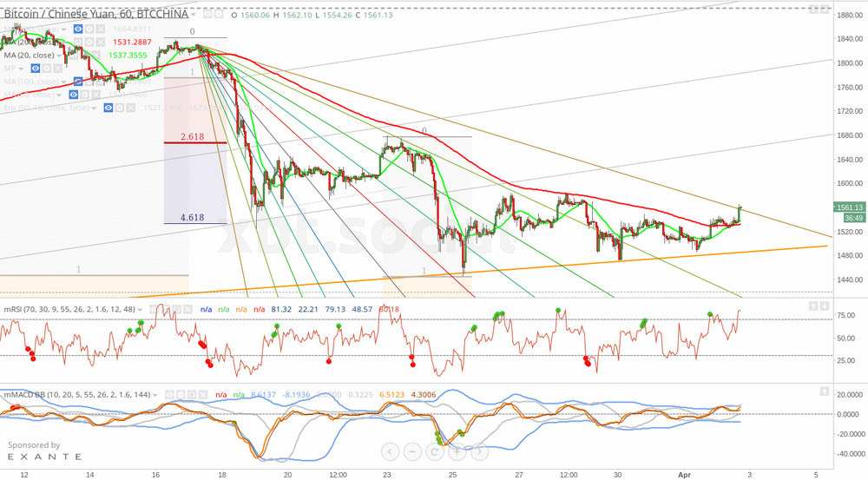Click the main chart pane down arrow control
The width and height of the screenshot is (868, 480).
point(825,9)
